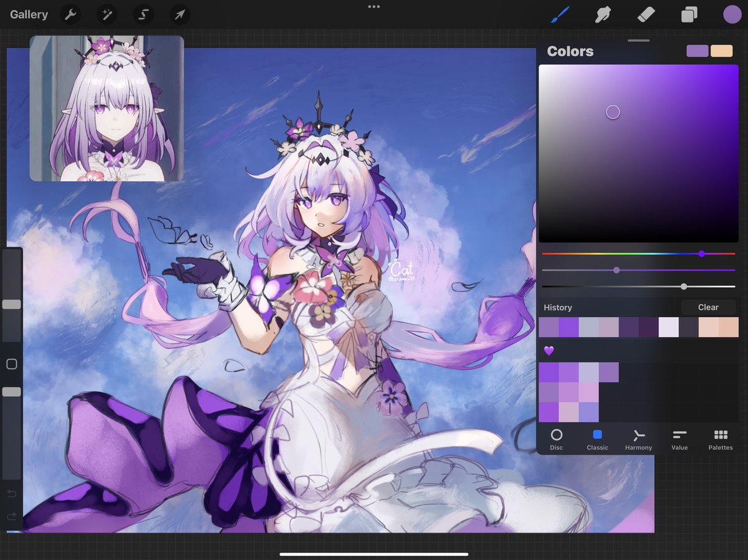Choose the periwinkle swatch in bottom palette row
This screenshot has height=560, width=748.
click(x=589, y=412)
